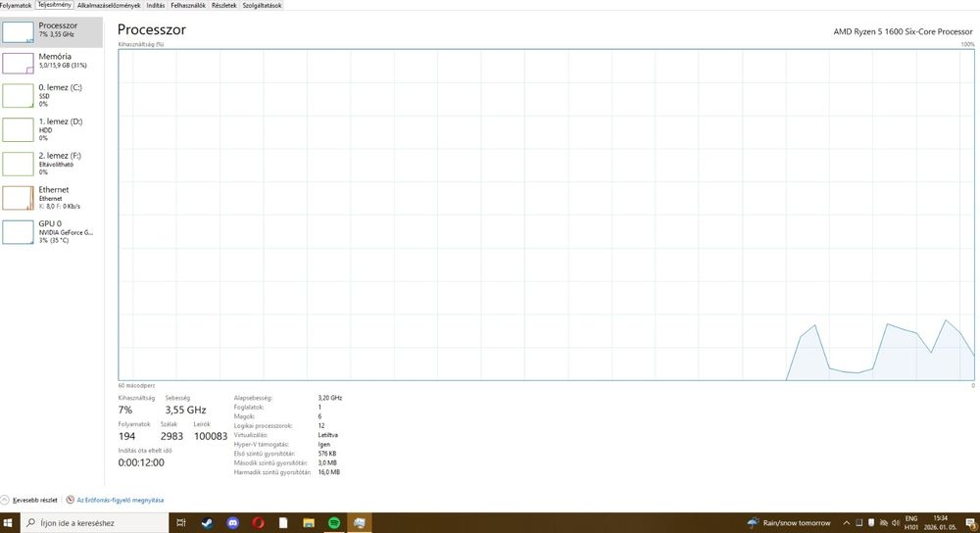Select the Teljesítmény tab

tap(54, 5)
